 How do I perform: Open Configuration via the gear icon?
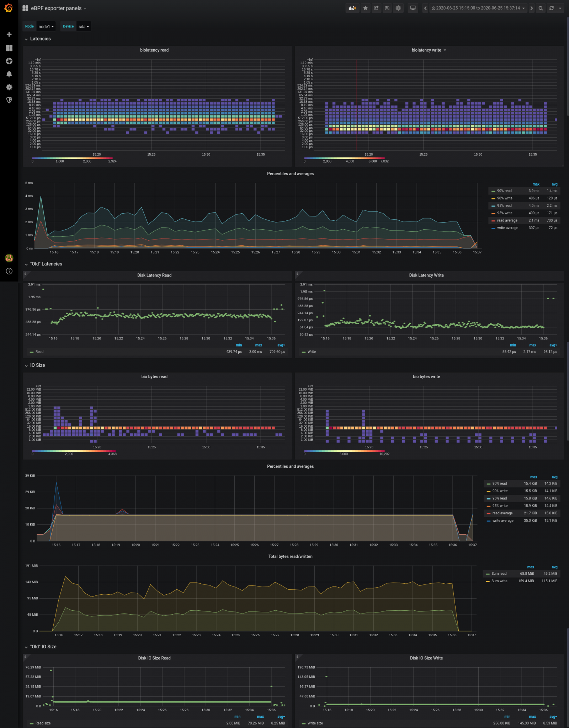[x=9, y=87]
